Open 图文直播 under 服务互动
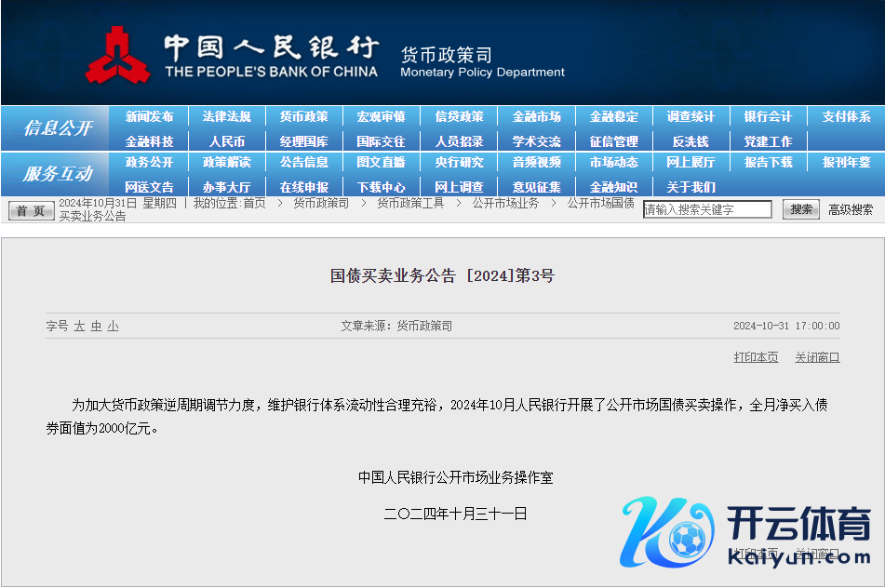 pos(381,163)
